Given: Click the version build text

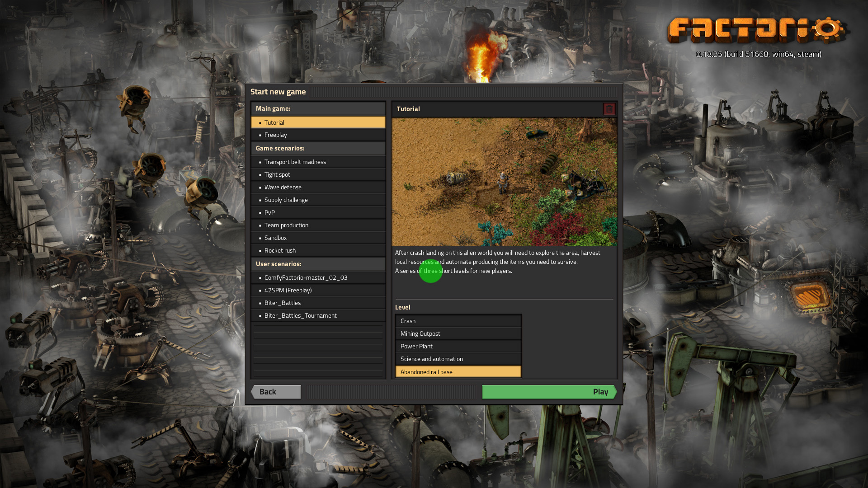Looking at the screenshot, I should [x=759, y=54].
